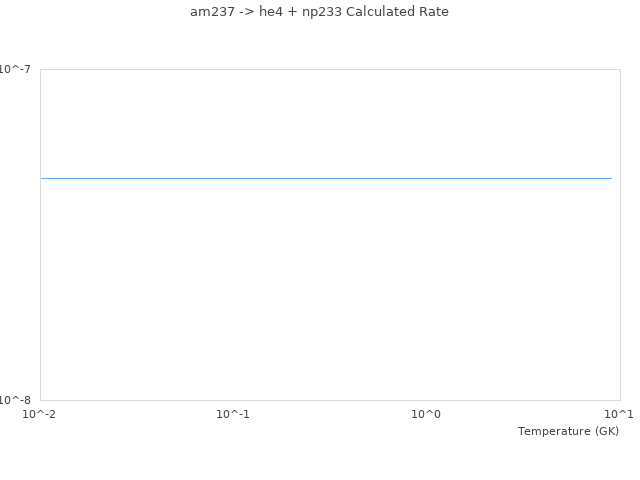Viewport: 640px width, 480px height.
Task: Click the "Temperature (GK)" axis label
Action: pos(568,431)
